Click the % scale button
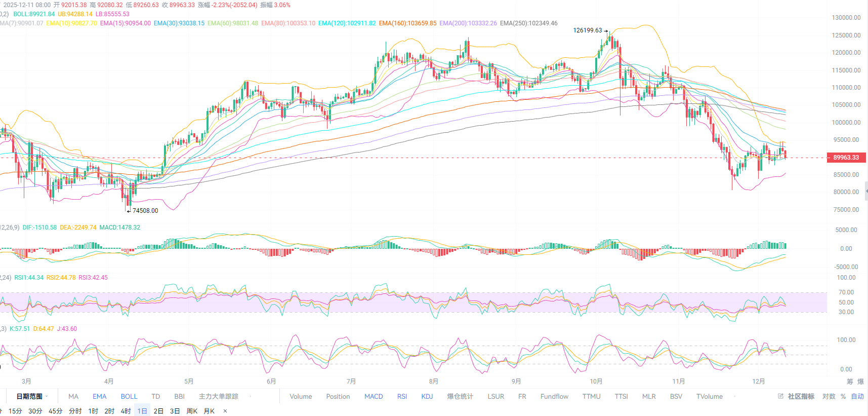Screen dimensions: 868x416 click(x=843, y=396)
